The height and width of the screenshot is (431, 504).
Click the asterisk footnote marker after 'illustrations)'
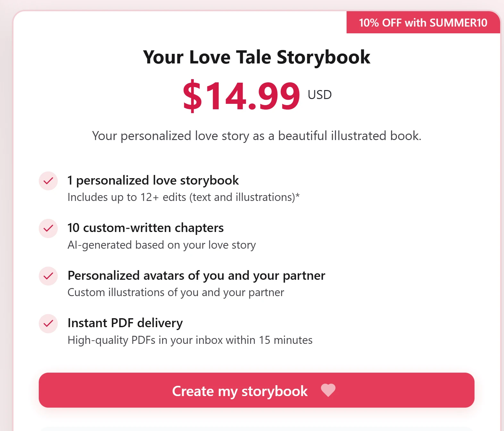(298, 195)
